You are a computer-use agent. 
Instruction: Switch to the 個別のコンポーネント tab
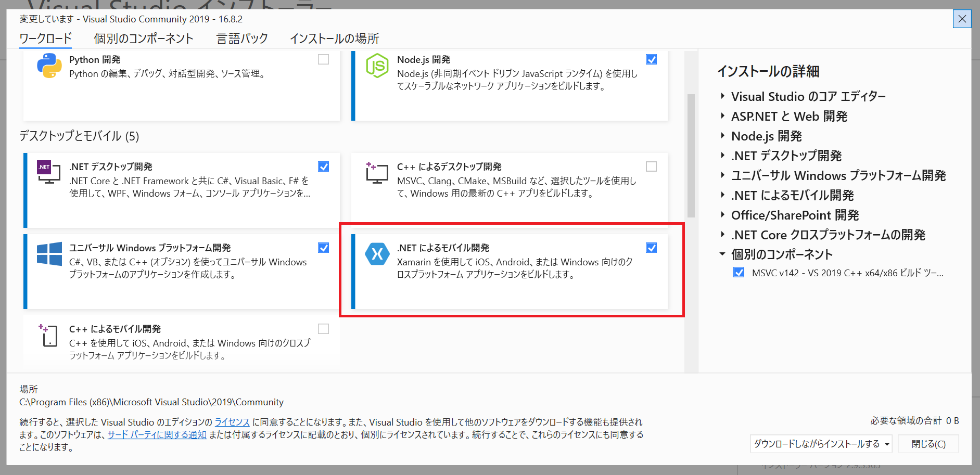coord(144,38)
